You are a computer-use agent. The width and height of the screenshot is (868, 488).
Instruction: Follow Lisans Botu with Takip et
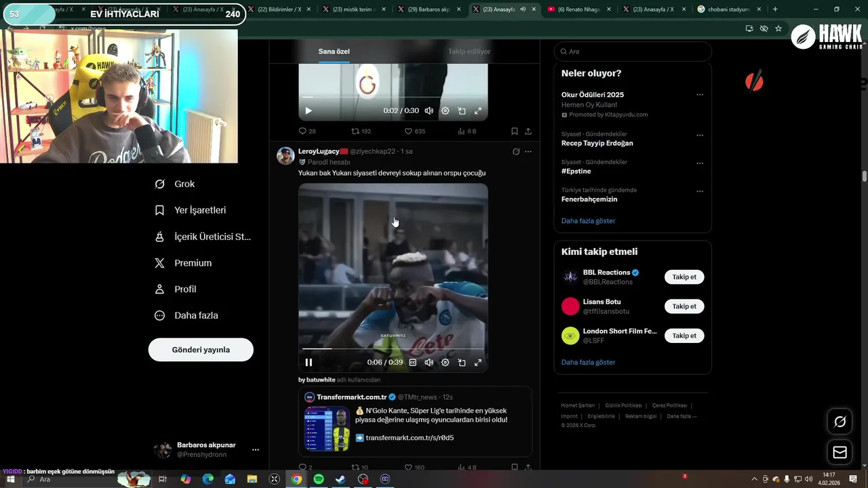pyautogui.click(x=684, y=306)
